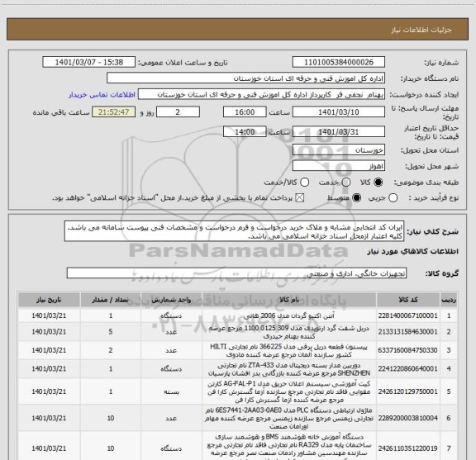Click the remaining time 21:52:47 field

(x=114, y=112)
